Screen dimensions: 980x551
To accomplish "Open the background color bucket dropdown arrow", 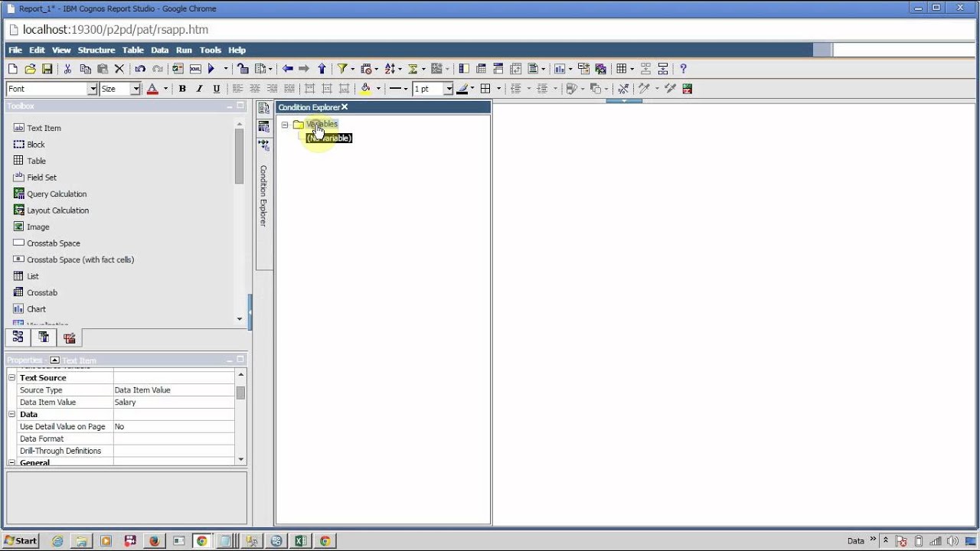I will point(378,89).
